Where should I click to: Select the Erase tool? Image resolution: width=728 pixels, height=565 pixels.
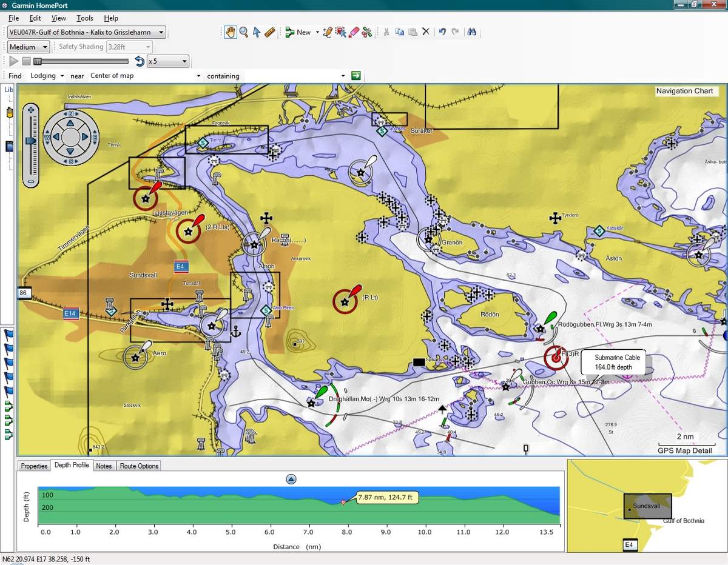click(354, 32)
